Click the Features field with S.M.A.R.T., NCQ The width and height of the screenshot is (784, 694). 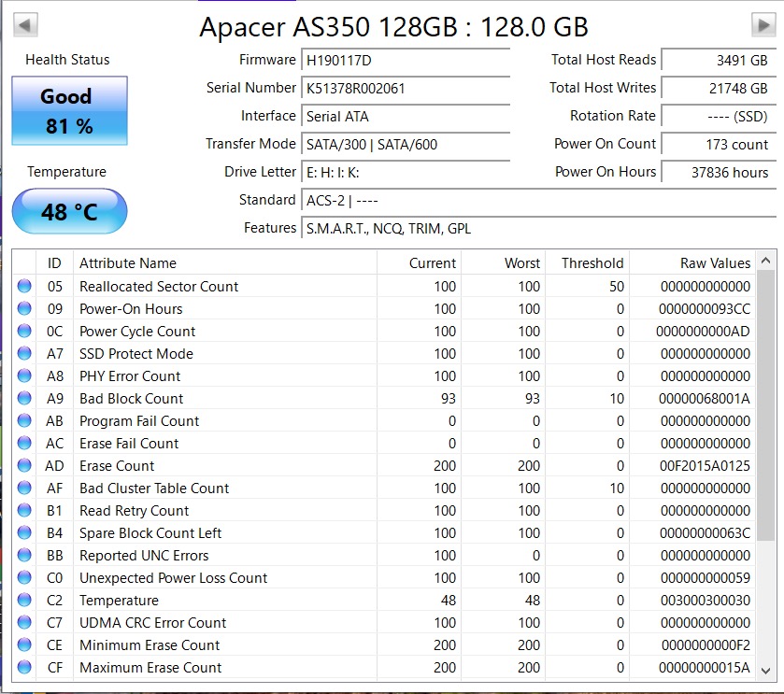coord(539,228)
